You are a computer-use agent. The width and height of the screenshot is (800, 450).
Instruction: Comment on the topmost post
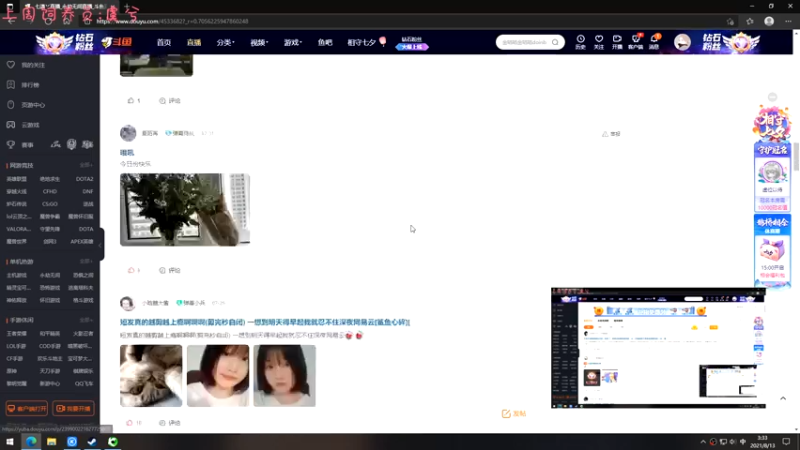[x=170, y=101]
